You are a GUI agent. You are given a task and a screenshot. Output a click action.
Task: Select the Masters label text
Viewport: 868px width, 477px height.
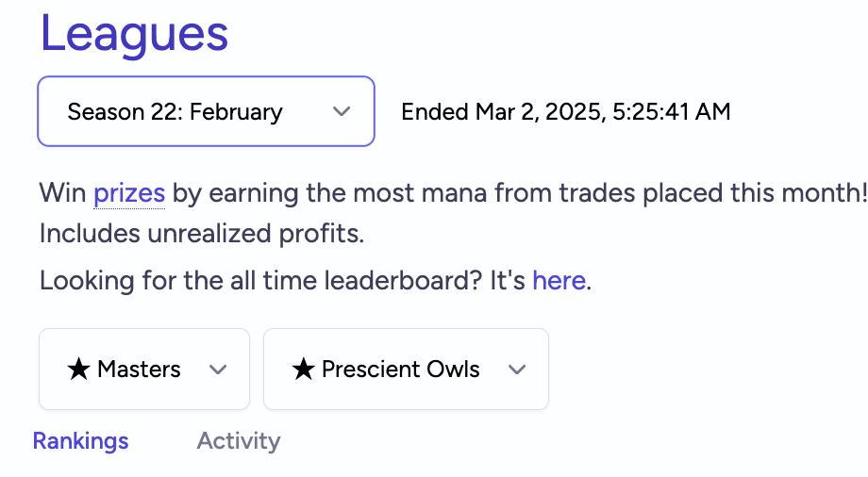(139, 370)
